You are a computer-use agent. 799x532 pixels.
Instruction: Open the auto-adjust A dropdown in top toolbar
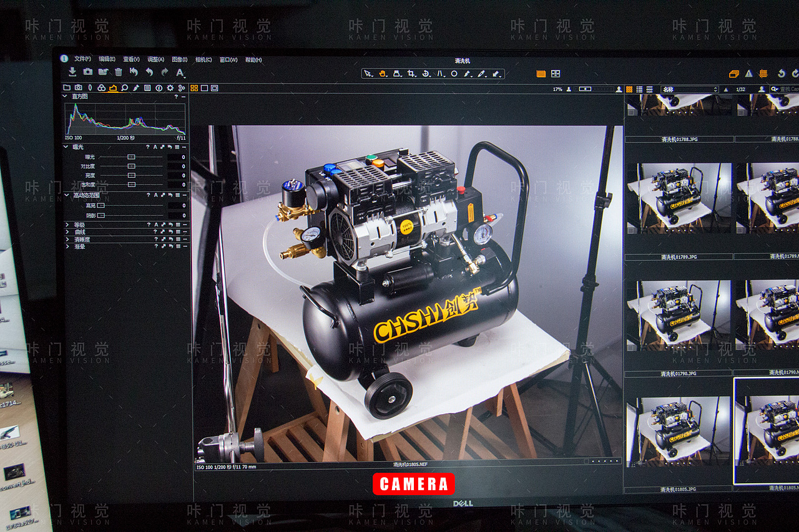click(181, 72)
